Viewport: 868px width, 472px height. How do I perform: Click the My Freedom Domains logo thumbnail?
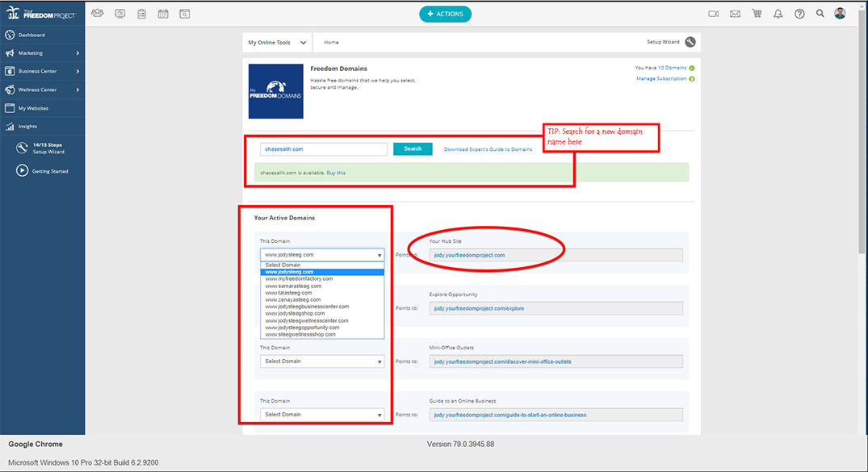coord(275,91)
